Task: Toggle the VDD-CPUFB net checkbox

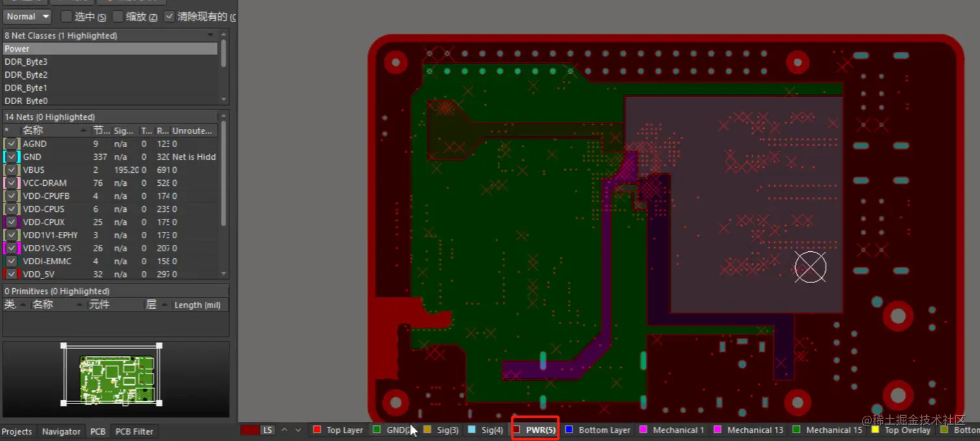Action: click(x=12, y=196)
